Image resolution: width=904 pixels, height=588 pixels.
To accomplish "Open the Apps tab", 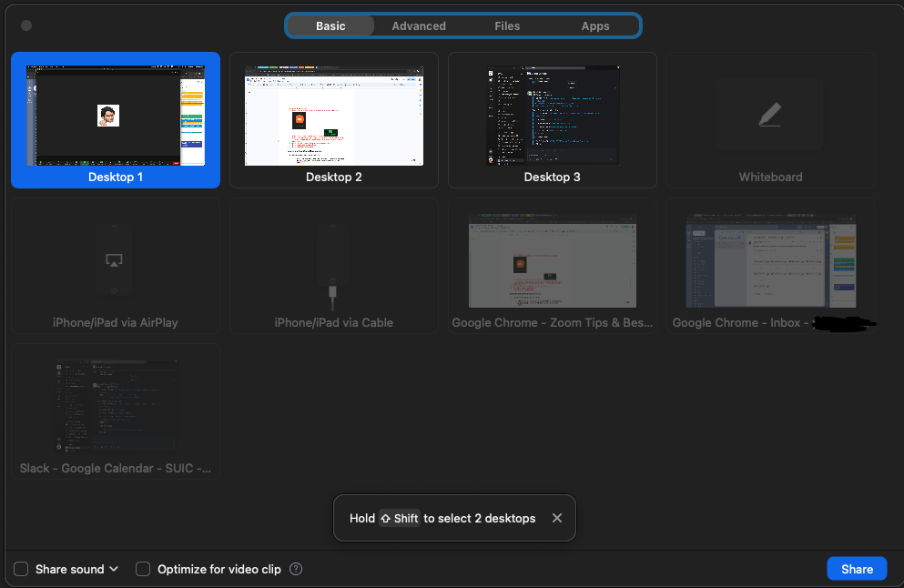I will (x=595, y=25).
